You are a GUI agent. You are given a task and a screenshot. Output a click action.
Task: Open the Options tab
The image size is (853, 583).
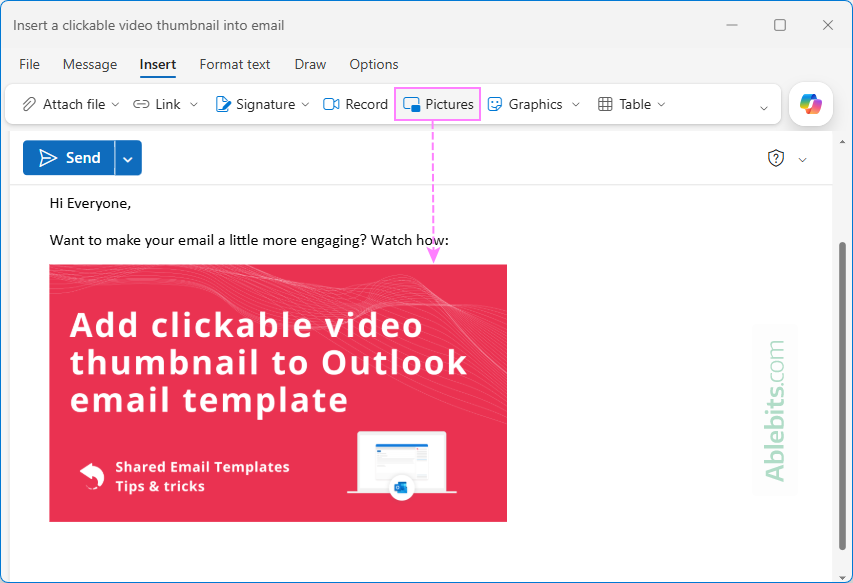(x=374, y=64)
